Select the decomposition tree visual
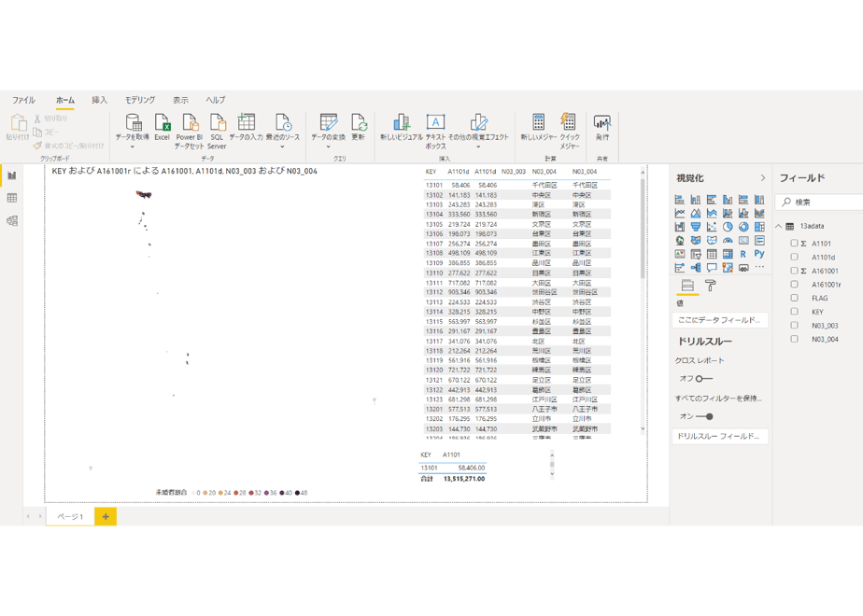Viewport: 863px width, 616px height. (x=696, y=268)
